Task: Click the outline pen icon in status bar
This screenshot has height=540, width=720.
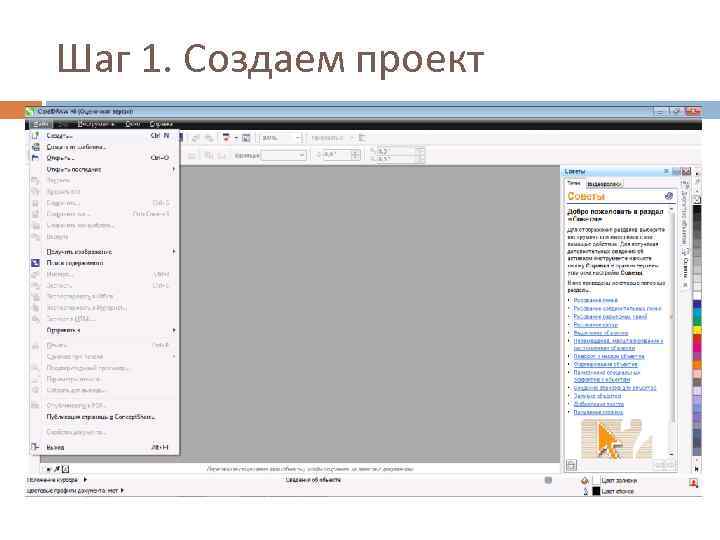Action: pos(585,491)
